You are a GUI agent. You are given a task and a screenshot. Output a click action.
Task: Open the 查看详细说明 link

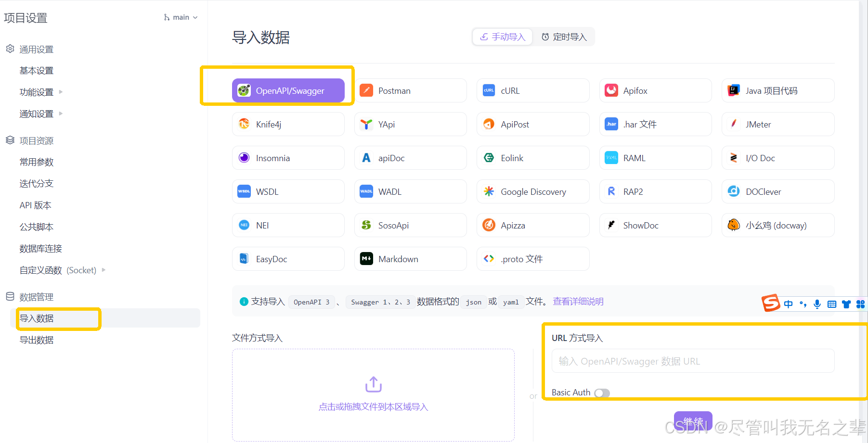(x=578, y=302)
